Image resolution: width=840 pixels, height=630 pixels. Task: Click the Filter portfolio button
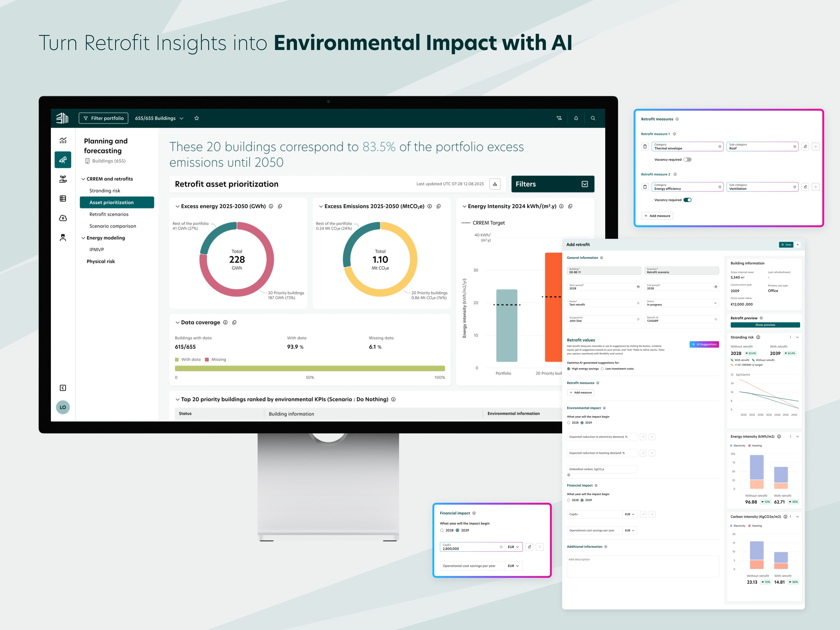point(103,118)
